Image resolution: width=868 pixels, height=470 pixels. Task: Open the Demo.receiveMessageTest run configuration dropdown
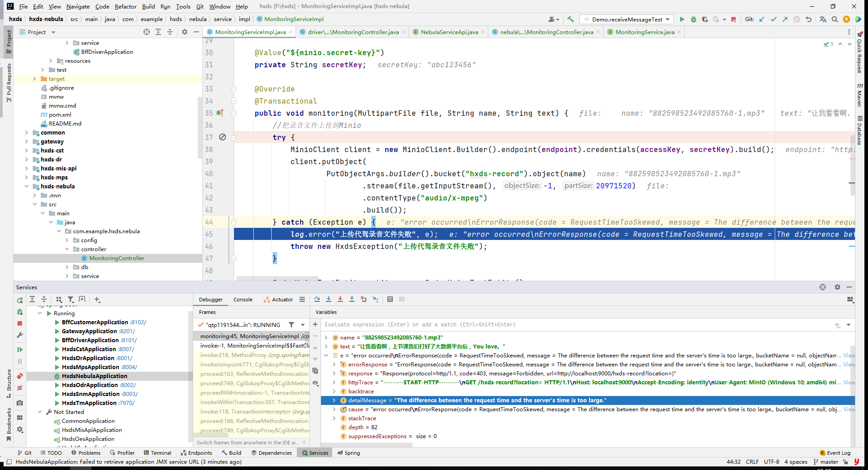[x=668, y=19]
